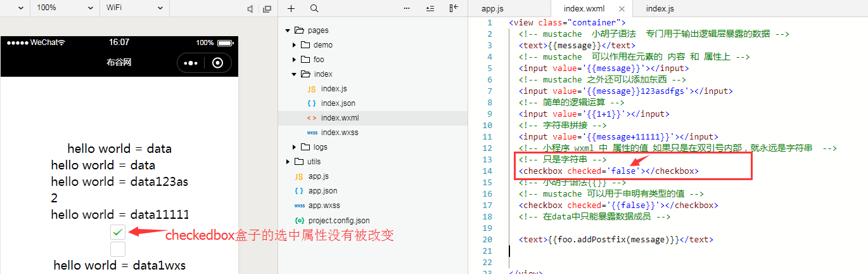Close the index.wxml tab

(622, 9)
